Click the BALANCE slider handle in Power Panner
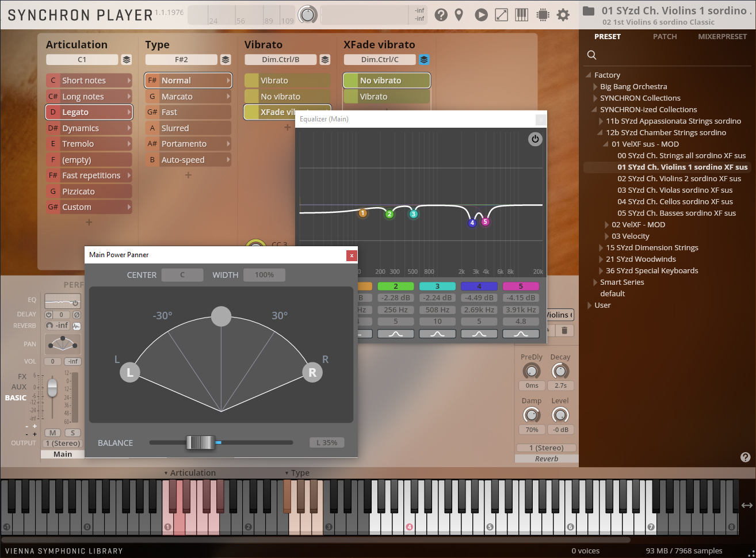This screenshot has height=558, width=756. pos(200,442)
